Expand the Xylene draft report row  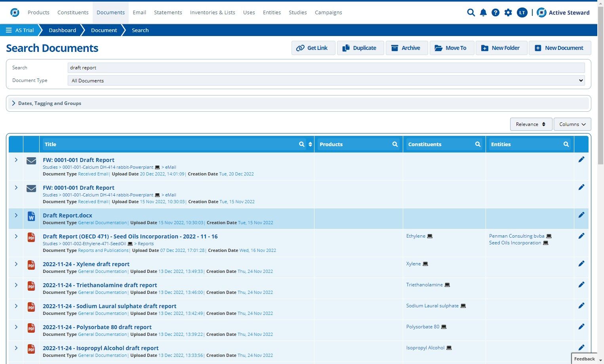point(16,264)
